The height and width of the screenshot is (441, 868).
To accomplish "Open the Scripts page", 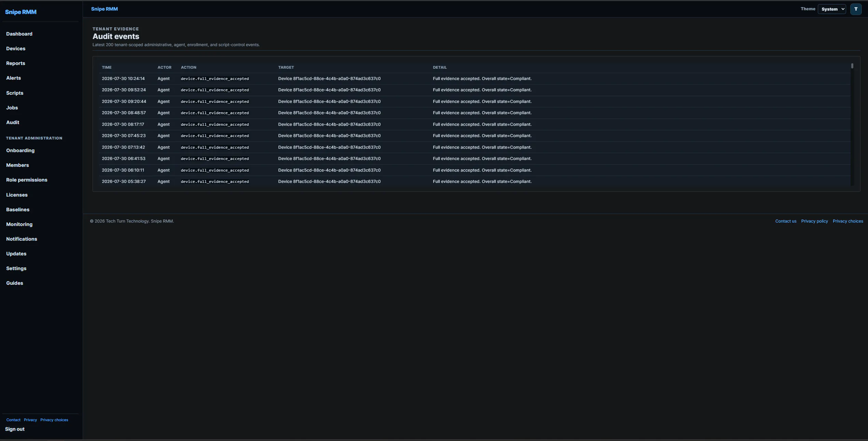I will point(15,93).
